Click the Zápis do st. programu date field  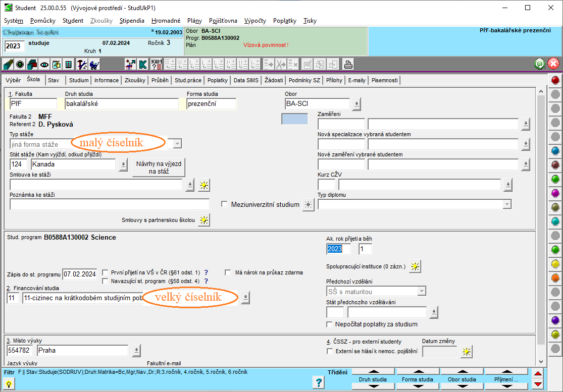[80, 274]
